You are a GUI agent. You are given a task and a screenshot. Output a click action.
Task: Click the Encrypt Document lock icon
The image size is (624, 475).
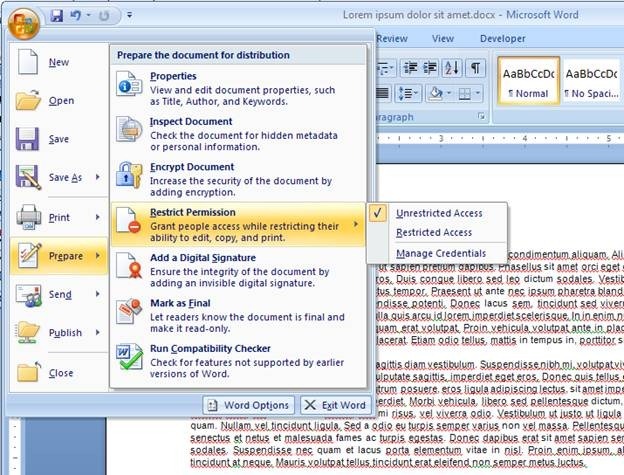click(x=129, y=175)
